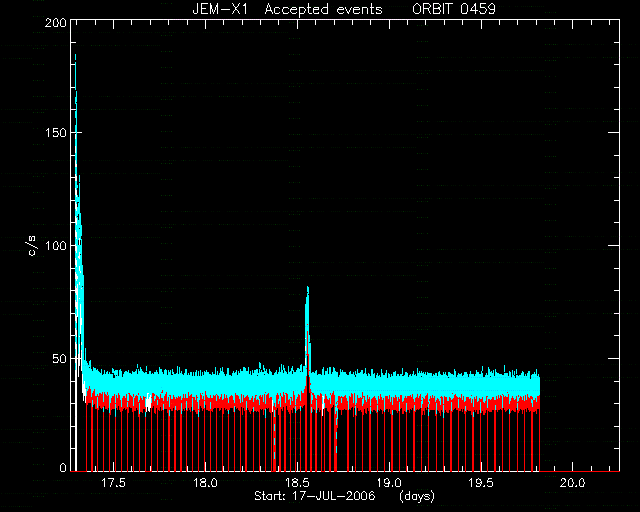Click the 18.0 label on the x-axis

205,483
